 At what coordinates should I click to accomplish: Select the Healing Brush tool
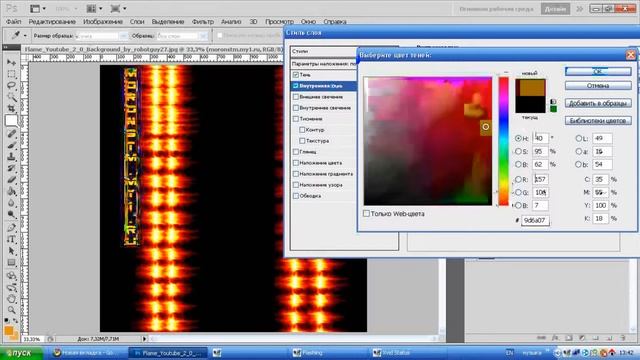pyautogui.click(x=11, y=133)
